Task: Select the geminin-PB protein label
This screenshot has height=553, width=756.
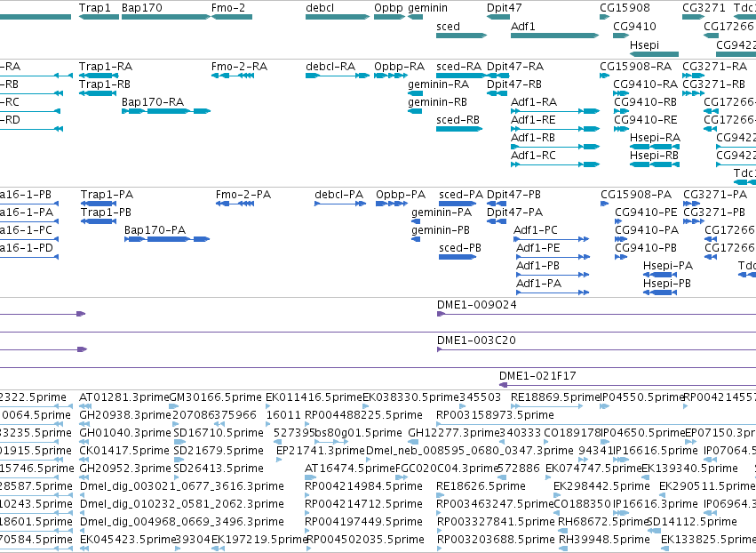Action: (441, 230)
